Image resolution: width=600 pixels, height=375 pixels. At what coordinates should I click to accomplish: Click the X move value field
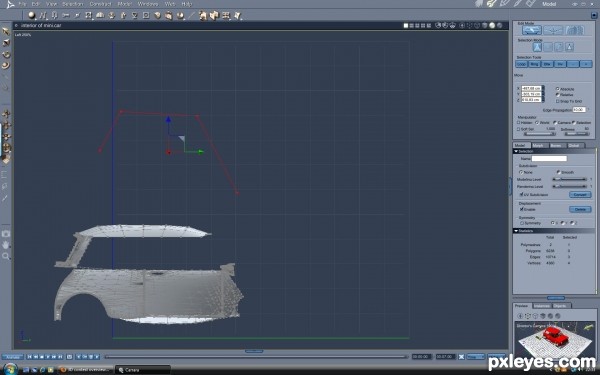pyautogui.click(x=531, y=88)
